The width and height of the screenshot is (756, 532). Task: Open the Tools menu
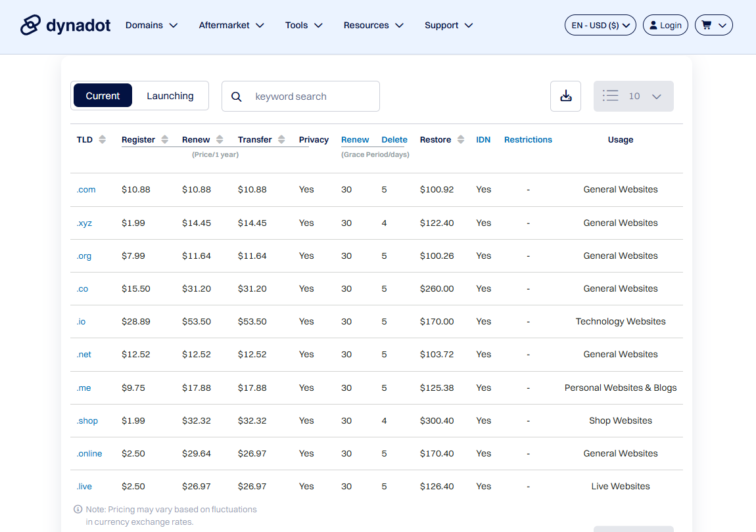[x=304, y=25]
